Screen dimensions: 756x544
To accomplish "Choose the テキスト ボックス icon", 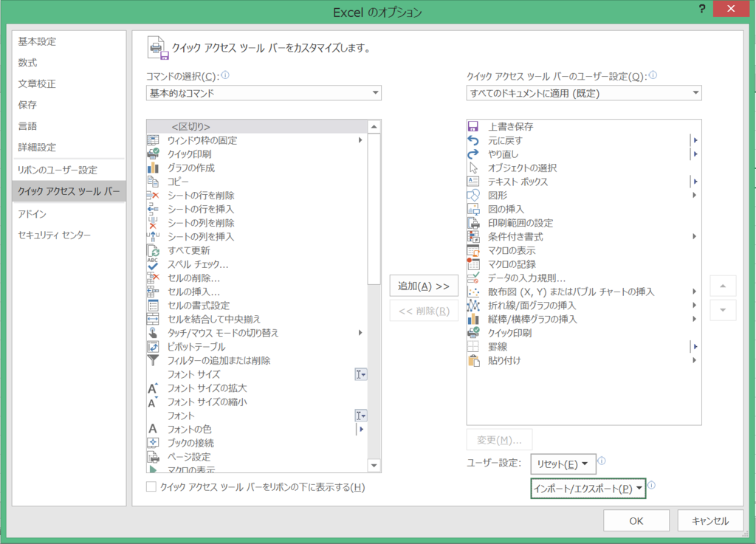I will point(473,182).
